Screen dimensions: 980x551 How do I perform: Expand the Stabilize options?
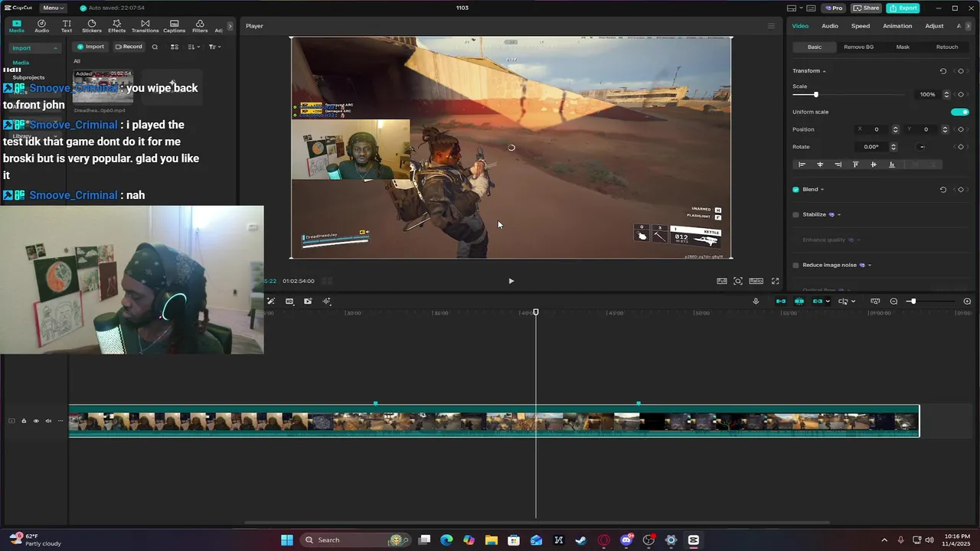point(839,215)
